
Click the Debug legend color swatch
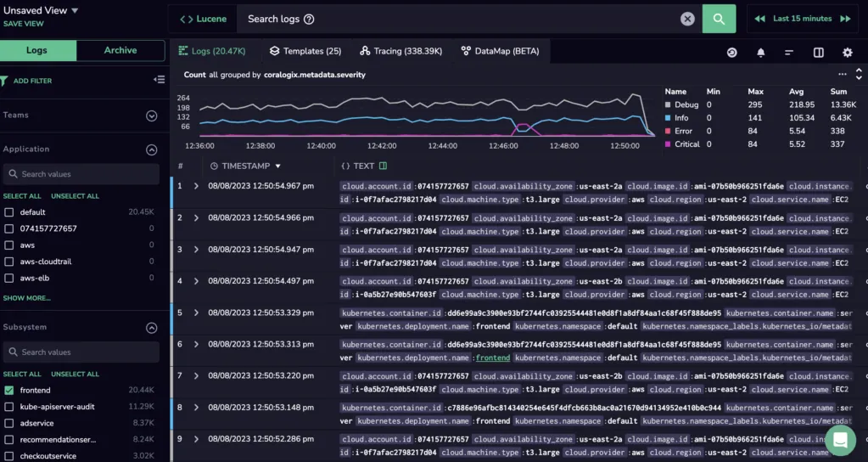coord(668,104)
